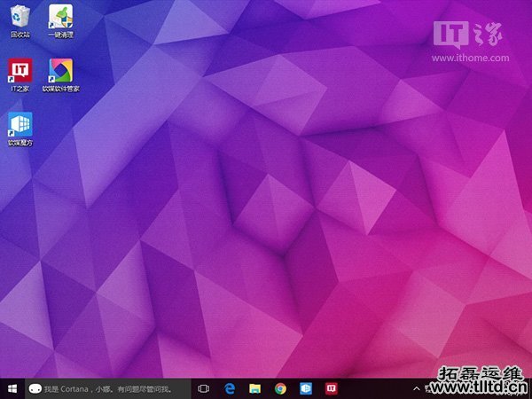This screenshot has height=399, width=532.
Task: Open the red IT之家 taskbar app
Action: tap(331, 389)
